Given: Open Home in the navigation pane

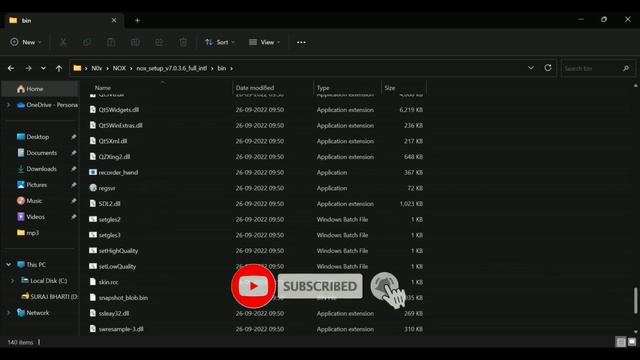Looking at the screenshot, I should (40, 89).
